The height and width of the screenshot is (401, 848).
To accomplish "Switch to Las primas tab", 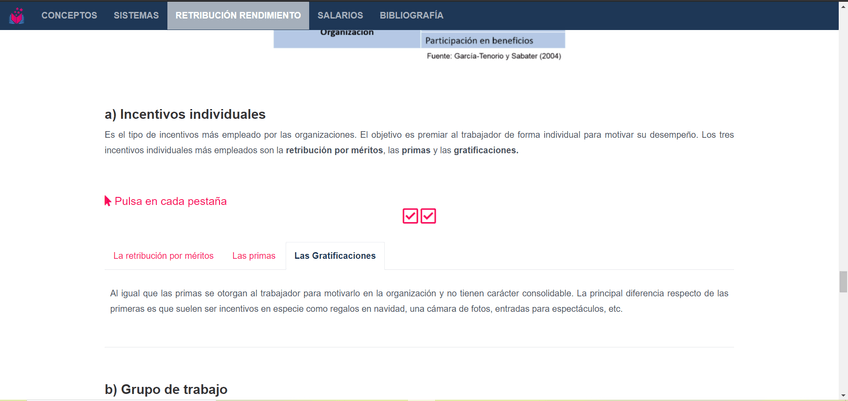I will pos(254,256).
